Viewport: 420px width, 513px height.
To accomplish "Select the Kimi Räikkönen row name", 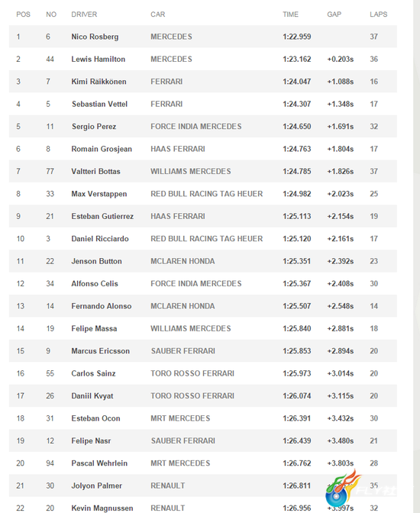I will pos(99,82).
